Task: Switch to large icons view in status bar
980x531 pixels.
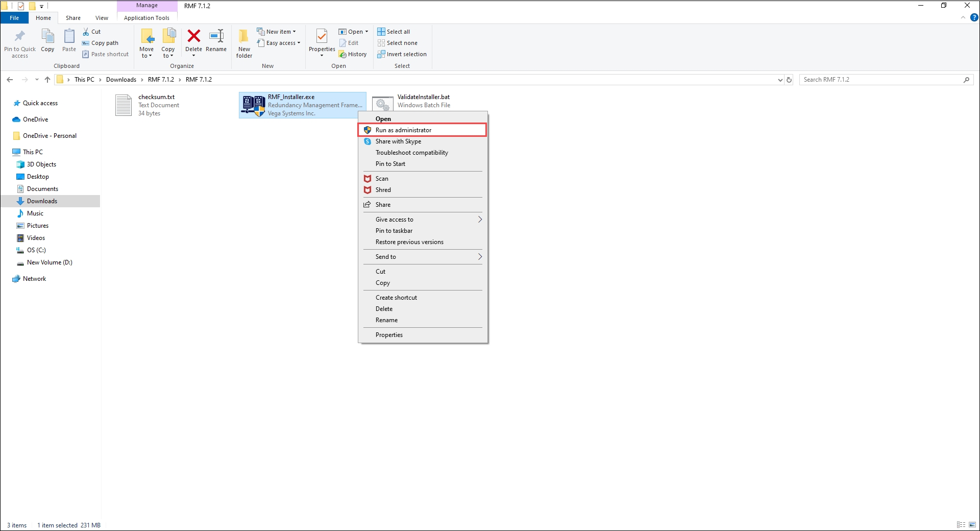Action: point(972,525)
